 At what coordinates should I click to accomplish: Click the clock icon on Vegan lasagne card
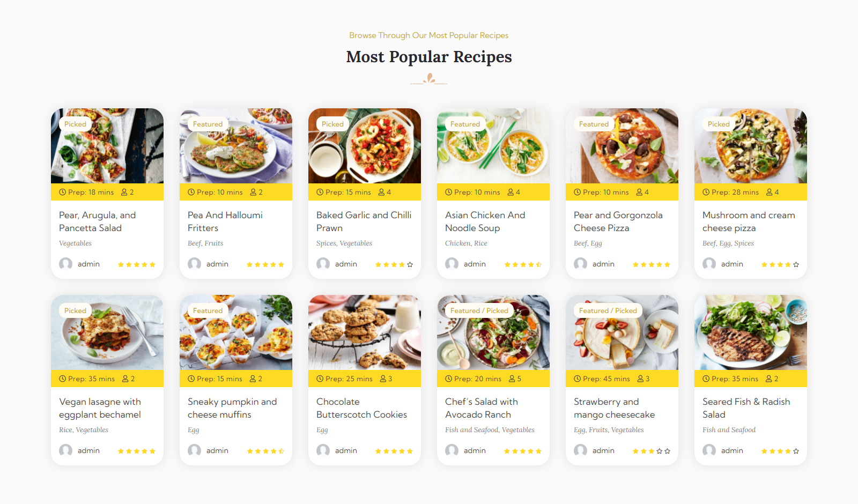63,379
